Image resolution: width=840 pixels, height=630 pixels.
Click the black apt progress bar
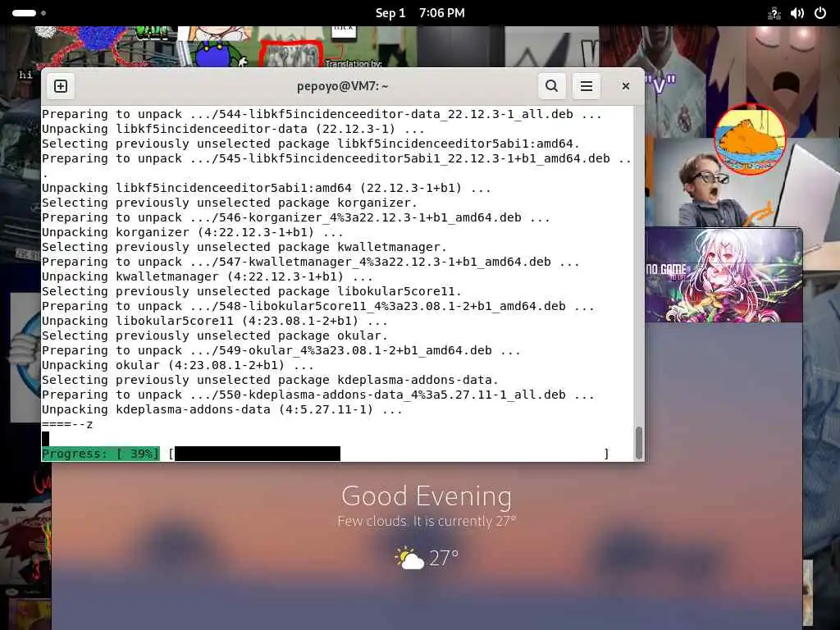pos(257,454)
